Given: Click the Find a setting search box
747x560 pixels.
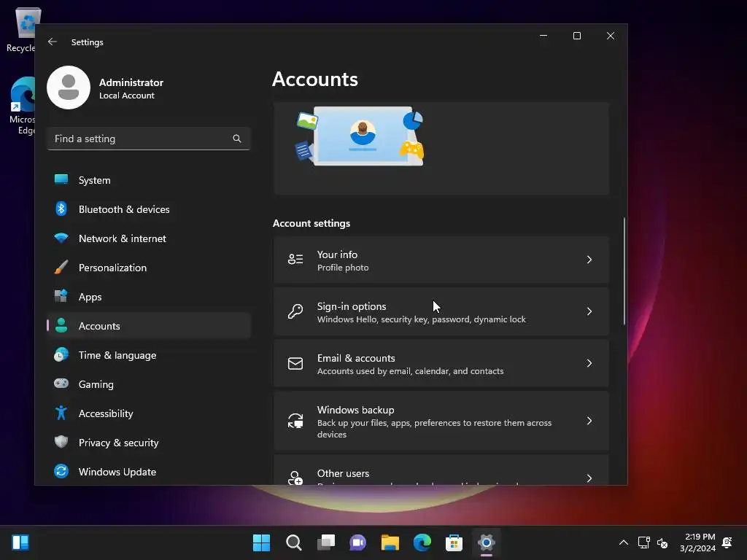Looking at the screenshot, I should pos(149,139).
